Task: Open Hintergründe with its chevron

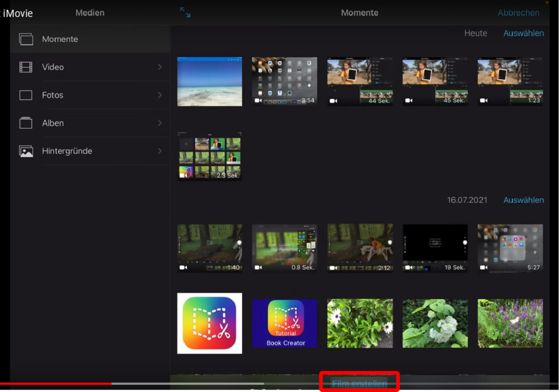Action: (x=160, y=151)
